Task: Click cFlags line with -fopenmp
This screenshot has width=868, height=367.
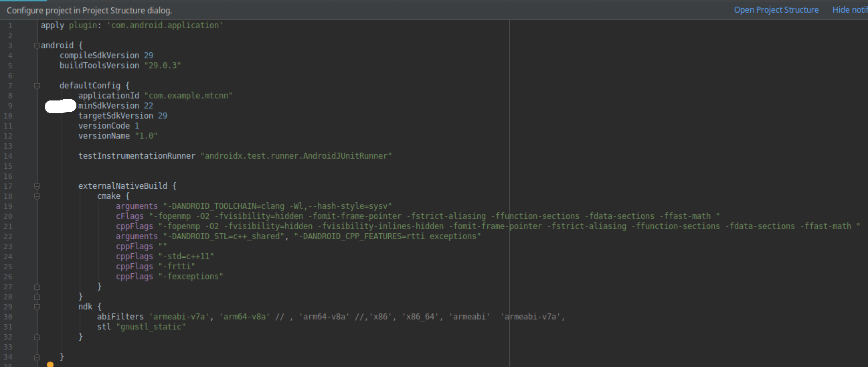Action: (x=418, y=216)
